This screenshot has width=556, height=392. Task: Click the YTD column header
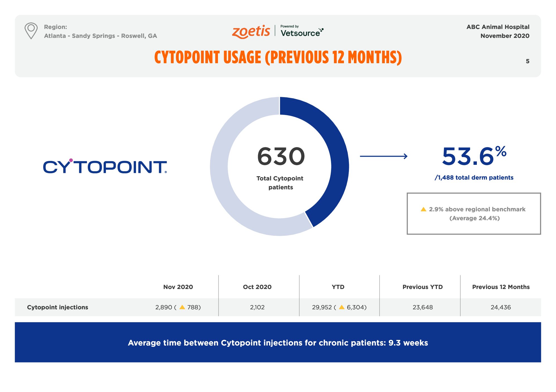[x=338, y=287]
